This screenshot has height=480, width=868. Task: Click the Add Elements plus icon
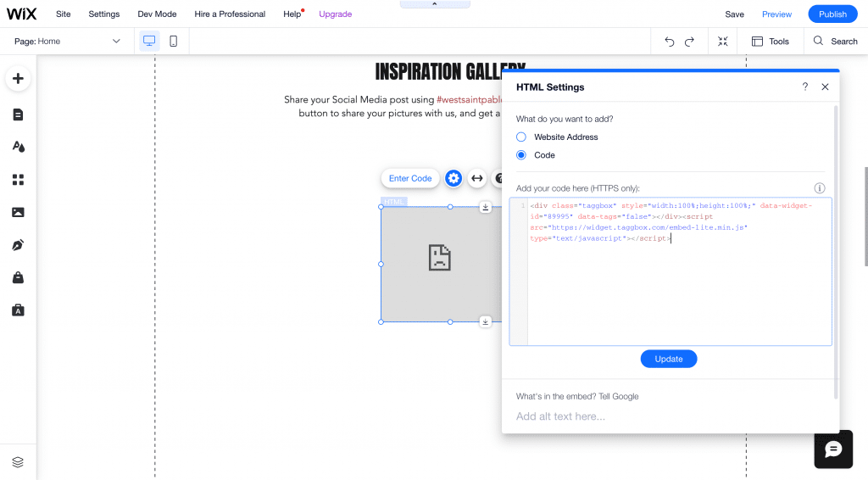(18, 79)
